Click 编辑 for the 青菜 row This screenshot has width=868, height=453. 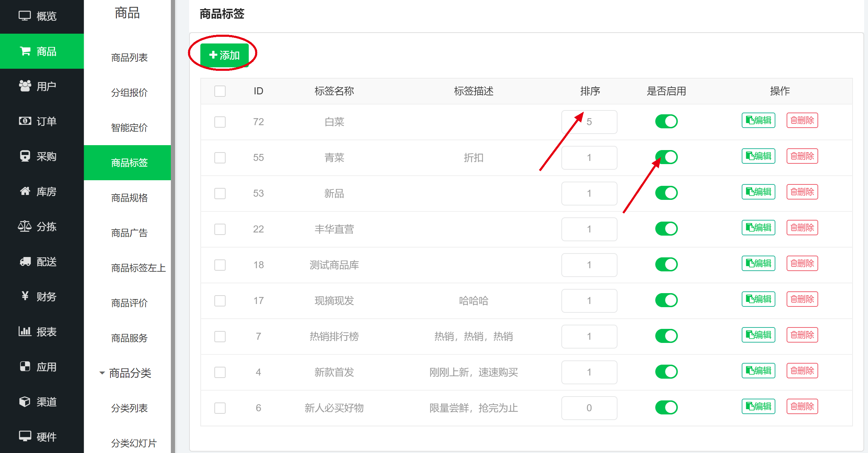[758, 156]
